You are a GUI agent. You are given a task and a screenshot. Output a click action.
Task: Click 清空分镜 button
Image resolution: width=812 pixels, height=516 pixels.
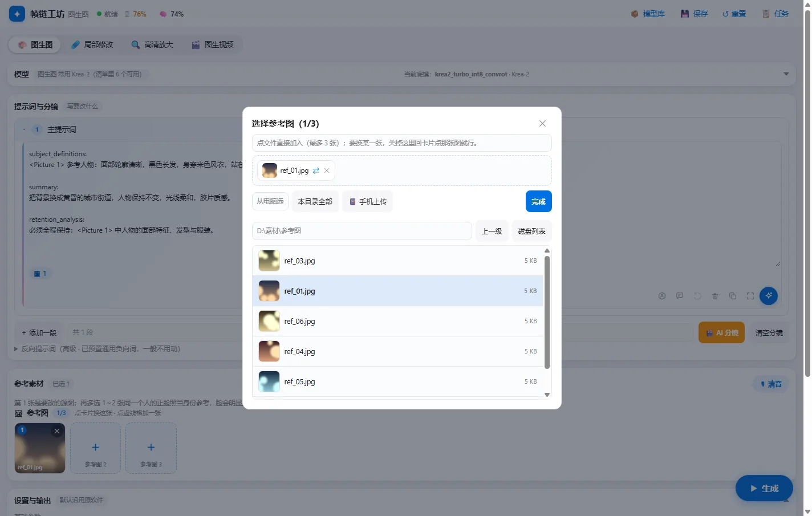[x=769, y=332]
